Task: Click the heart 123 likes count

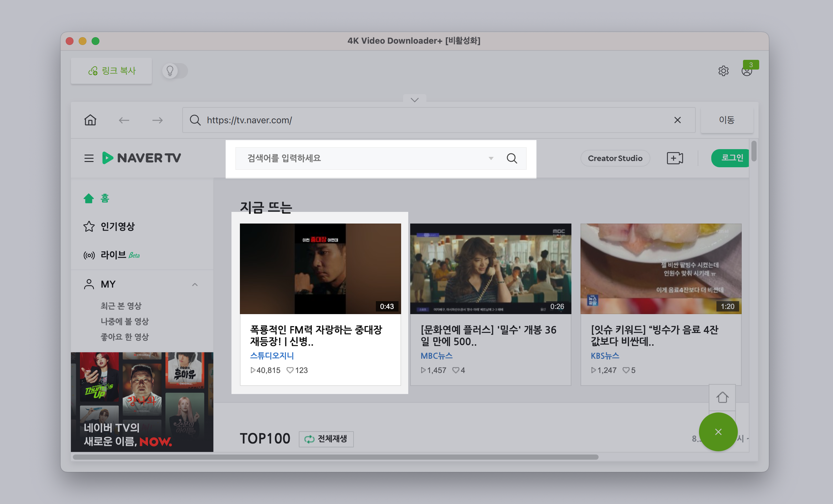Action: coord(297,370)
